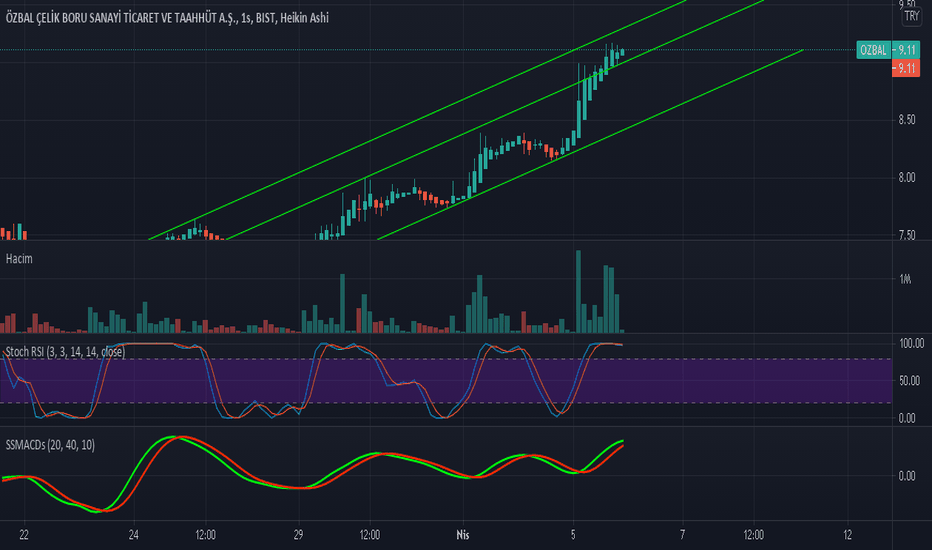Click the Nis month label on time axis
Viewport: 932px width, 550px height.
tap(462, 535)
